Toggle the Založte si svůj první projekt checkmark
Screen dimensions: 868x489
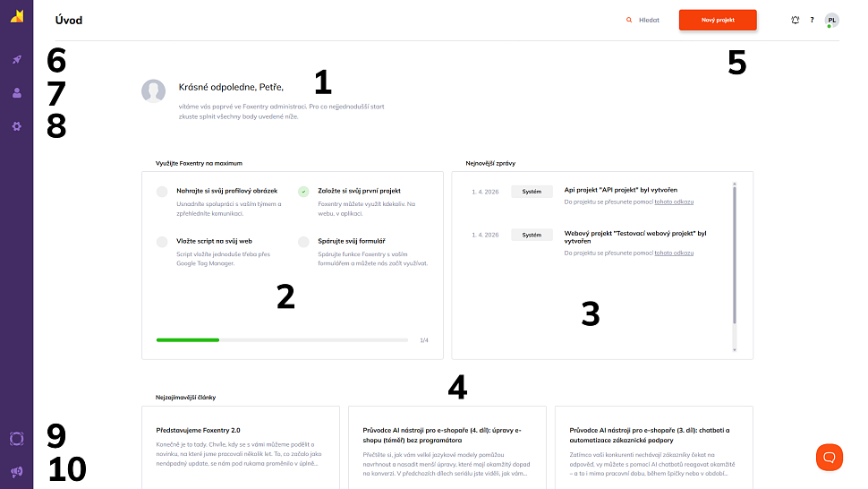[303, 192]
